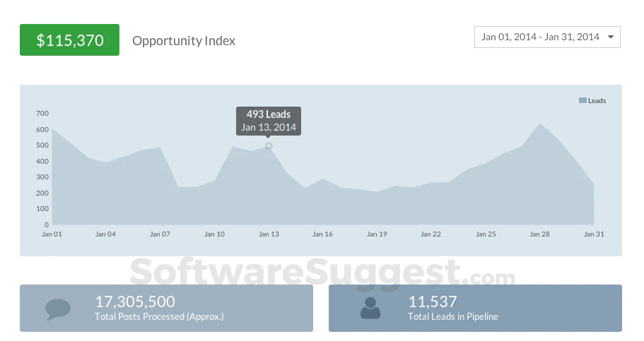
Task: Click the 11,537 leads number
Action: pos(433,301)
